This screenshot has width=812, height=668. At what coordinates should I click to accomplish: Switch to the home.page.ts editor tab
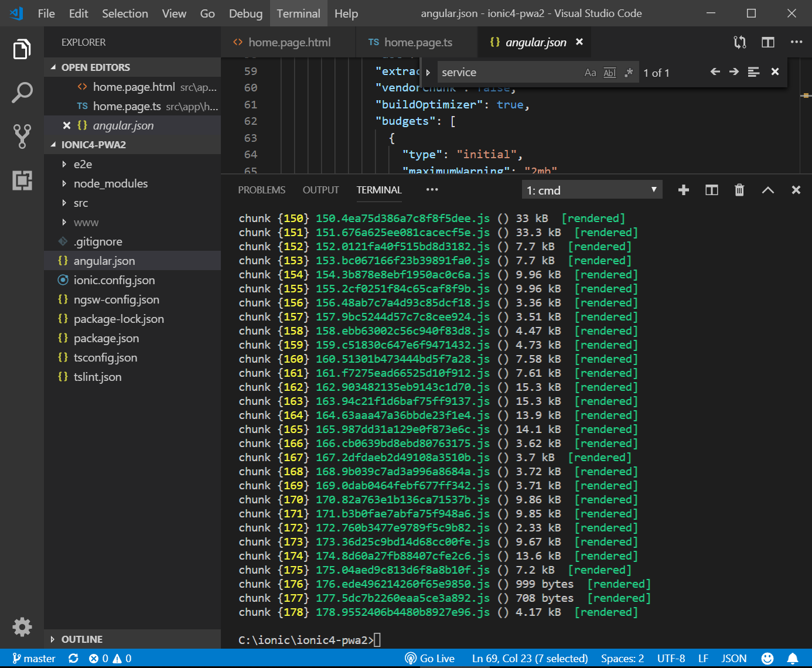click(418, 42)
